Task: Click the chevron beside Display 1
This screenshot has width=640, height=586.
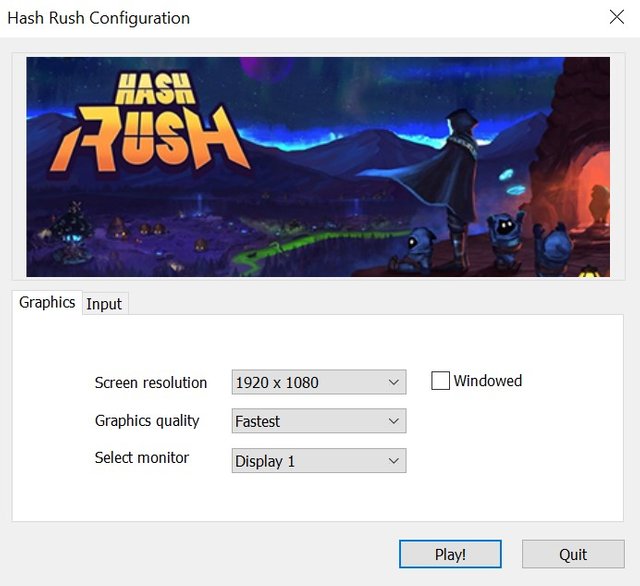Action: [393, 461]
